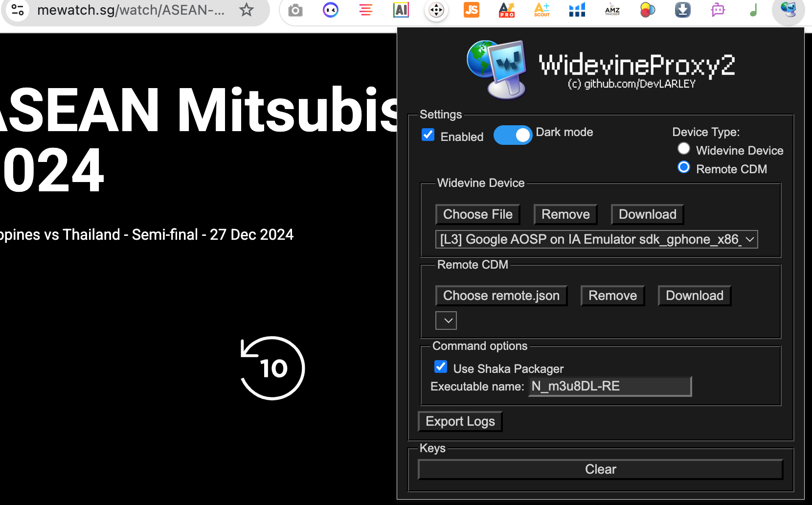Switch off Dark mode toggle

coord(513,135)
